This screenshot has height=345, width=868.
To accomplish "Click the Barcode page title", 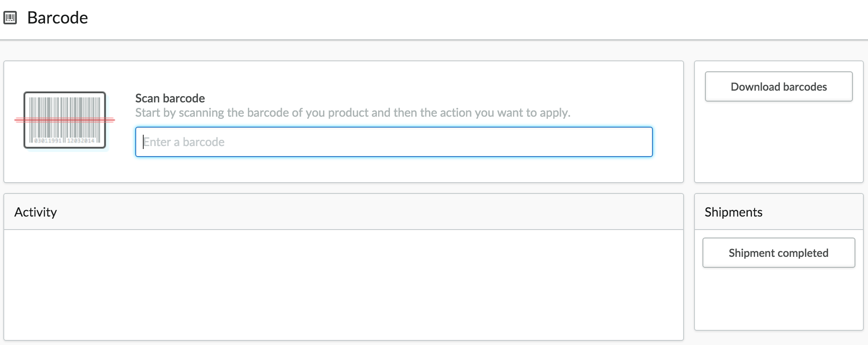I will point(58,18).
